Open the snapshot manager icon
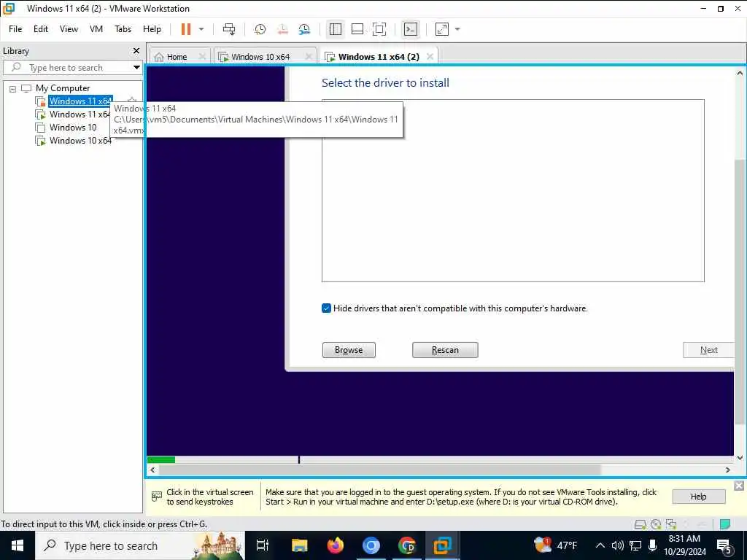Screen dimensions: 747x560 [304, 29]
